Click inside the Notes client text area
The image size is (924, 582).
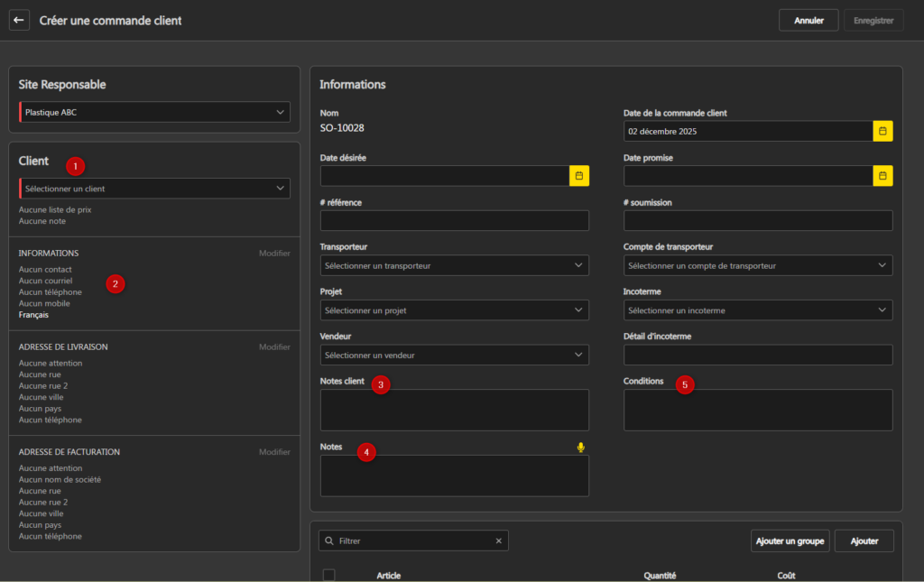pyautogui.click(x=454, y=410)
